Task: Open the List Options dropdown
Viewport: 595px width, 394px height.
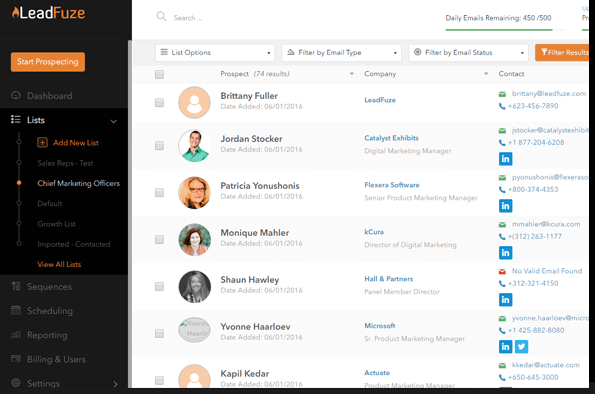Action: (x=215, y=52)
